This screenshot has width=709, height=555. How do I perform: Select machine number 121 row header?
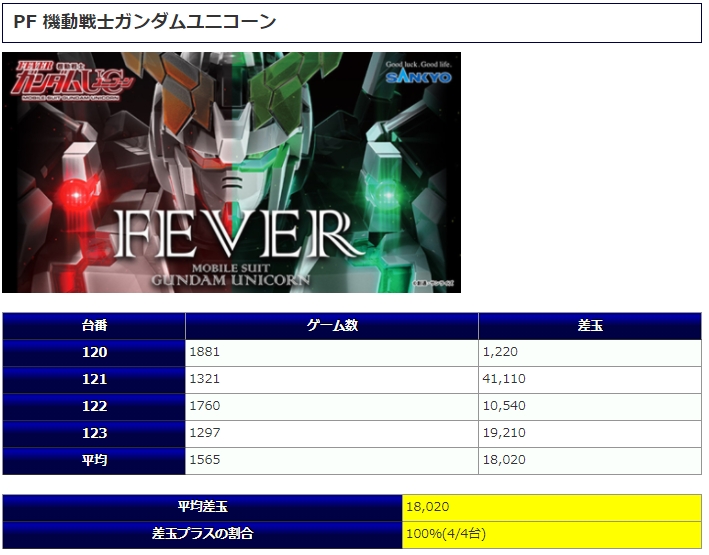point(94,380)
